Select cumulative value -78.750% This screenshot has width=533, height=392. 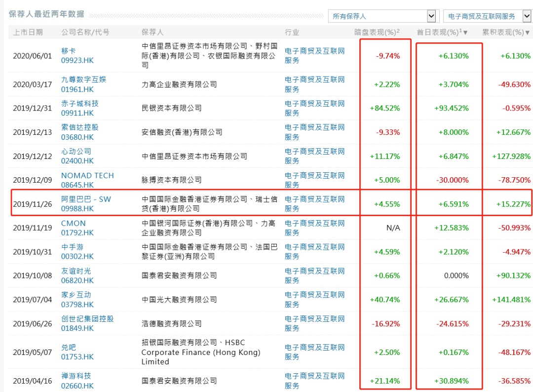click(x=515, y=180)
